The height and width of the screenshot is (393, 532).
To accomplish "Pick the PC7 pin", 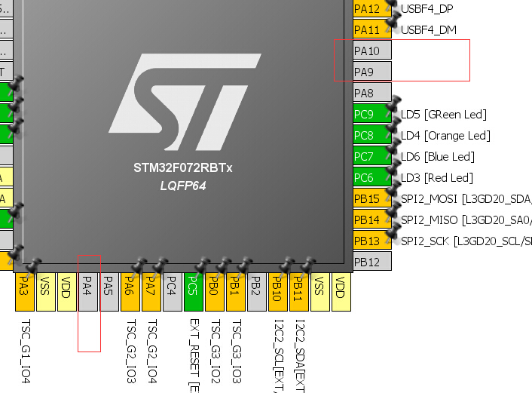I will (x=372, y=155).
